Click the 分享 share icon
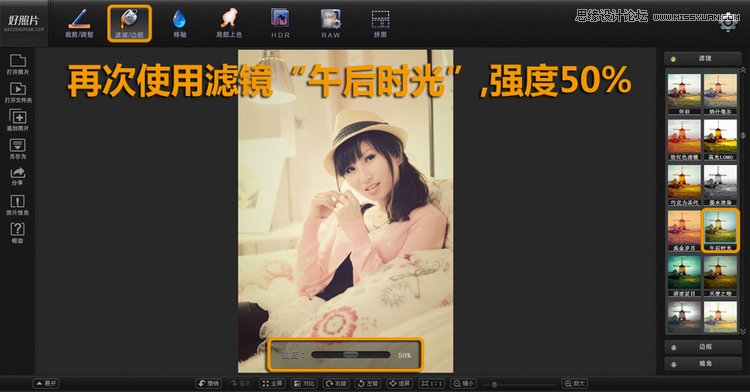The image size is (750, 392). [18, 176]
